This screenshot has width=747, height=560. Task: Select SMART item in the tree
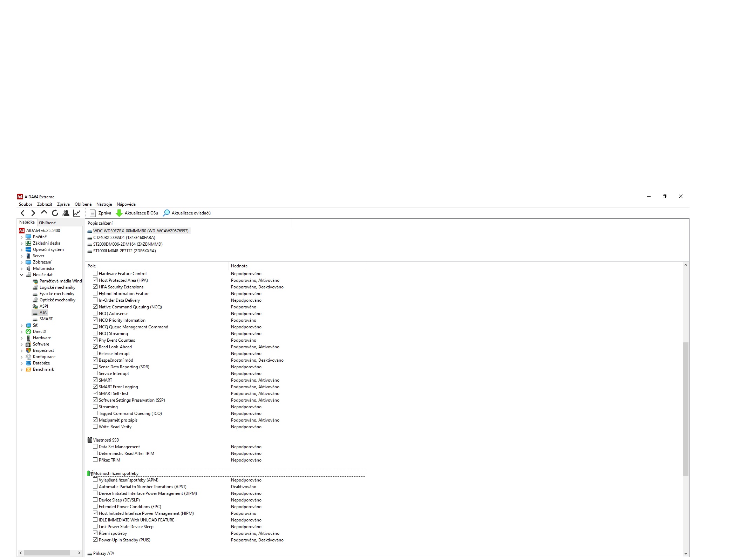[46, 319]
